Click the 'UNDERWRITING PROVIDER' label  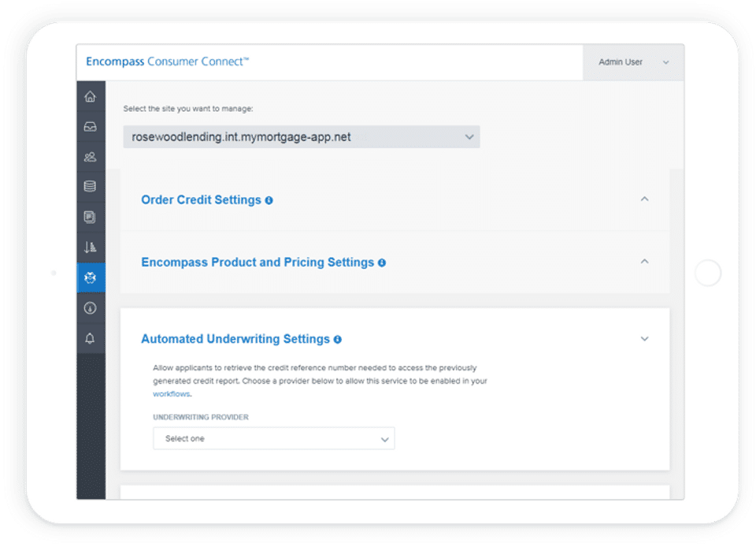[201, 417]
